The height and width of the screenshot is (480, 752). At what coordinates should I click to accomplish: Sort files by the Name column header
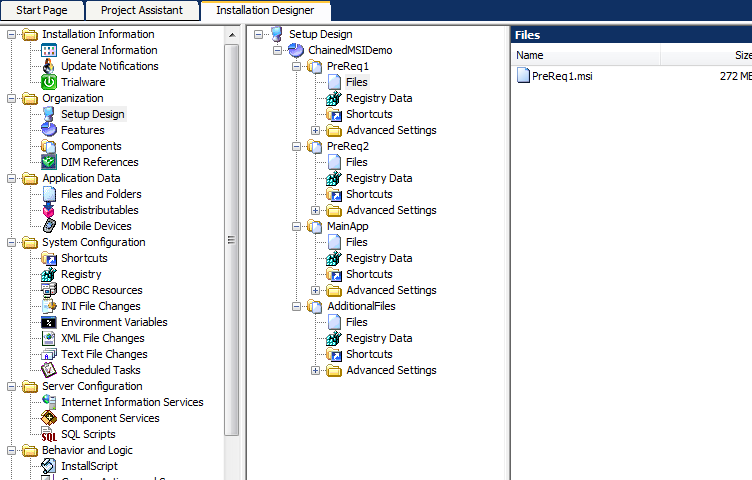click(530, 55)
